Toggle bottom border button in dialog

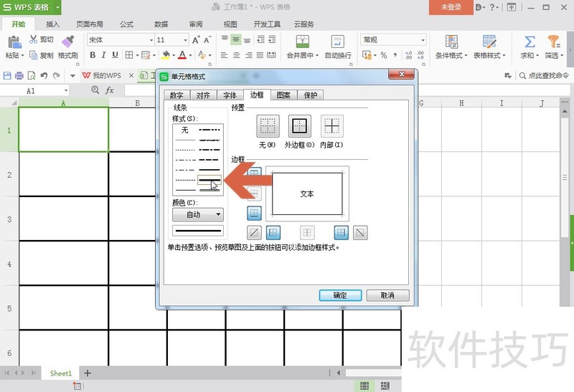click(255, 213)
